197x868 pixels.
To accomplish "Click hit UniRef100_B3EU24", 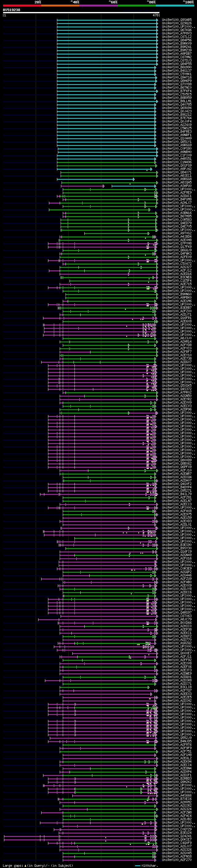I will pos(177,833).
